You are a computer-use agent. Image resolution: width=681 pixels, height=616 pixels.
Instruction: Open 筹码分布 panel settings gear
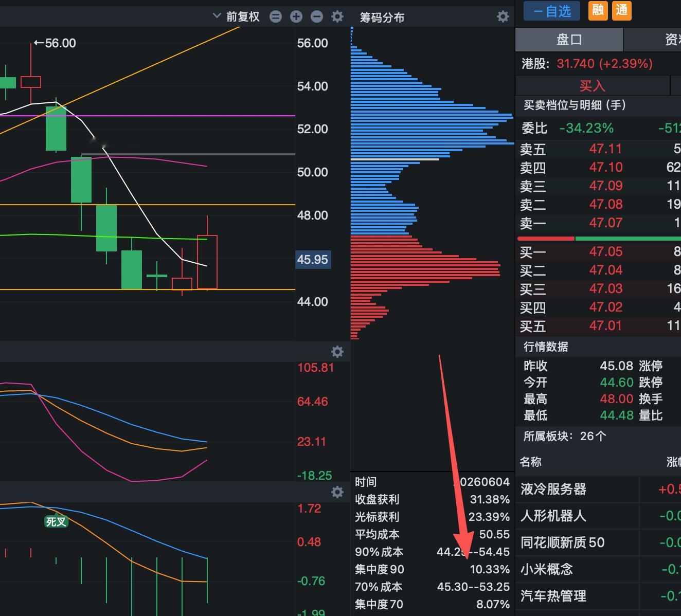tap(503, 16)
